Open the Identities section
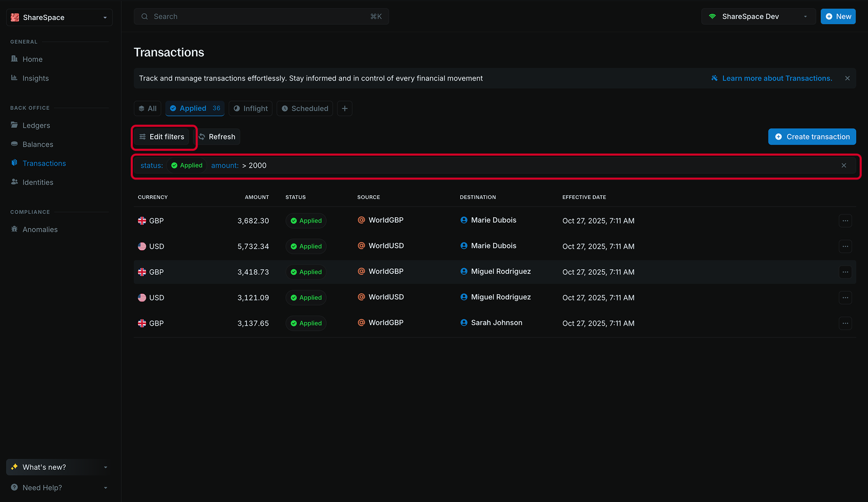This screenshot has width=868, height=502. [37, 182]
